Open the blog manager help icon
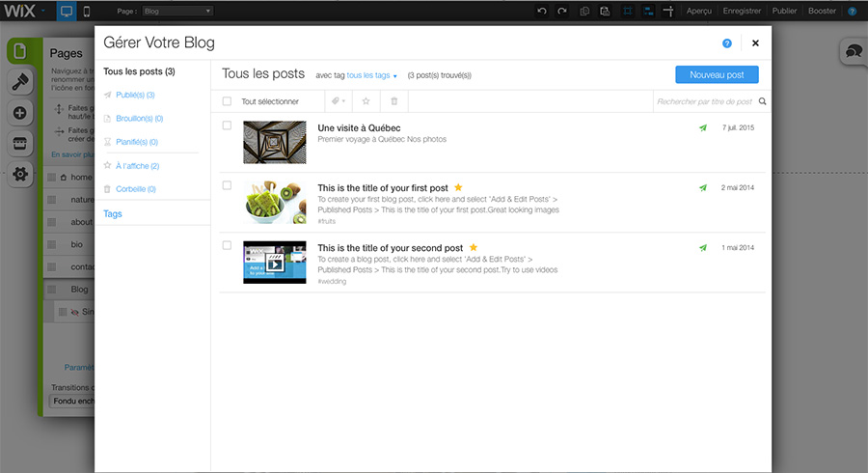Image resolution: width=868 pixels, height=473 pixels. (x=727, y=43)
